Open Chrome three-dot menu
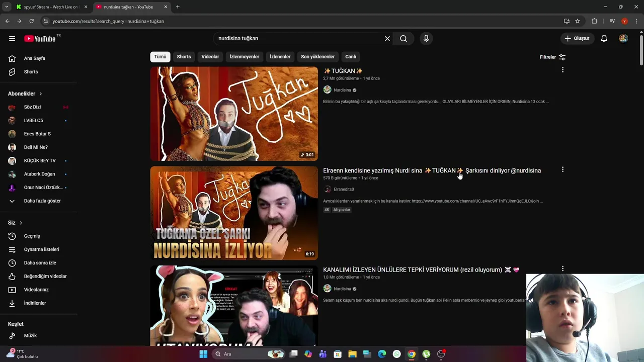 [635, 21]
